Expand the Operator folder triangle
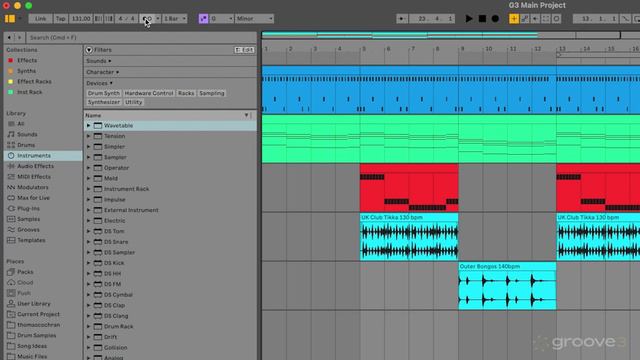This screenshot has width=640, height=360. point(88,168)
